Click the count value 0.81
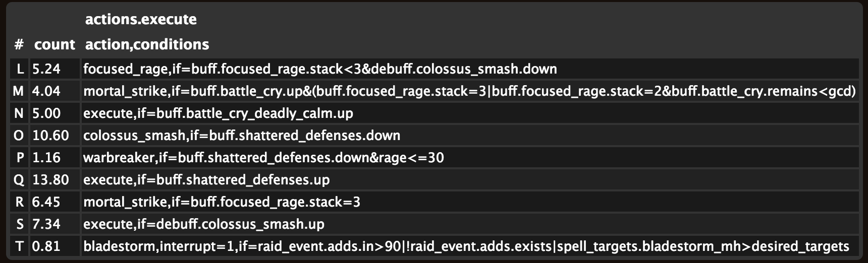Screen dimensions: 868x263 click(46, 246)
